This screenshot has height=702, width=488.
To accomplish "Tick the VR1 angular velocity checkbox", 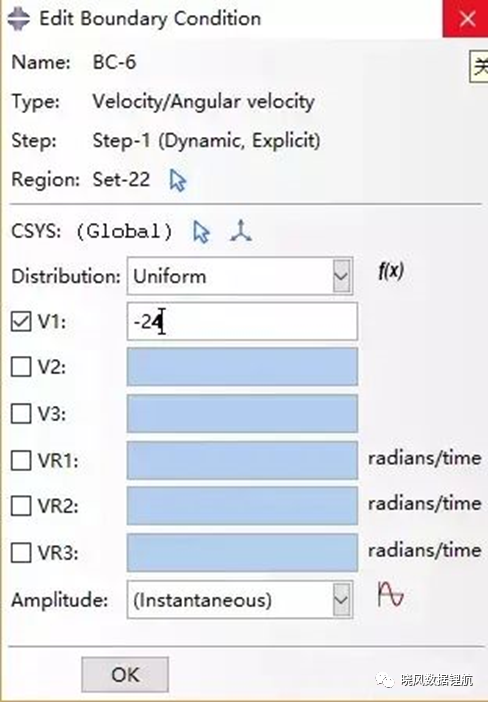I will pos(21,460).
